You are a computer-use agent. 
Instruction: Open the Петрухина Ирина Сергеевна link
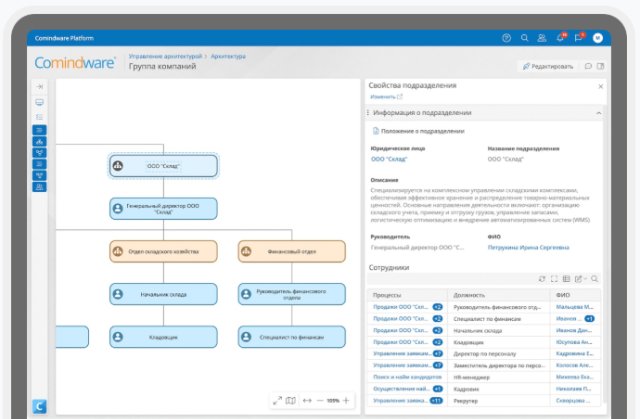pos(528,247)
